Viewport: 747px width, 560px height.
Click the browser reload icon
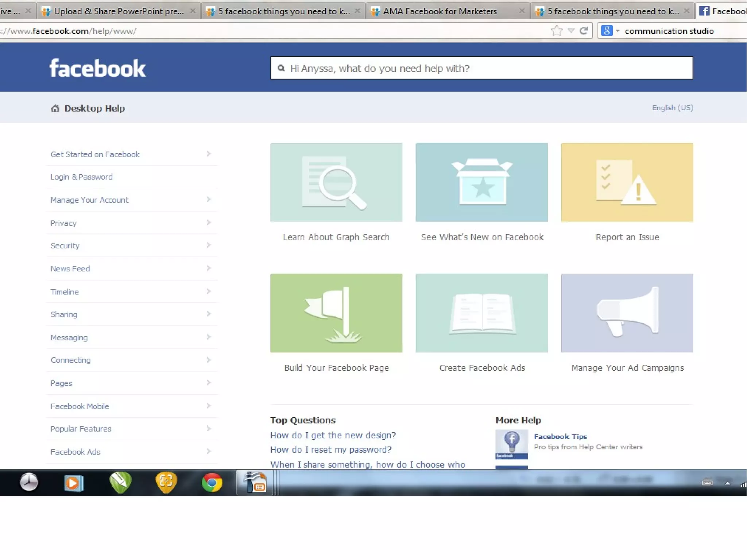[x=584, y=31]
